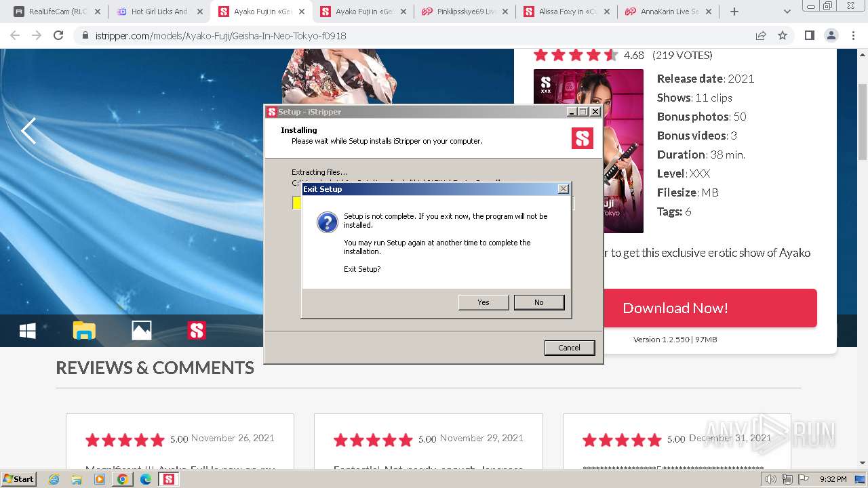
Task: Open the media player from the taskbar
Action: point(100,479)
